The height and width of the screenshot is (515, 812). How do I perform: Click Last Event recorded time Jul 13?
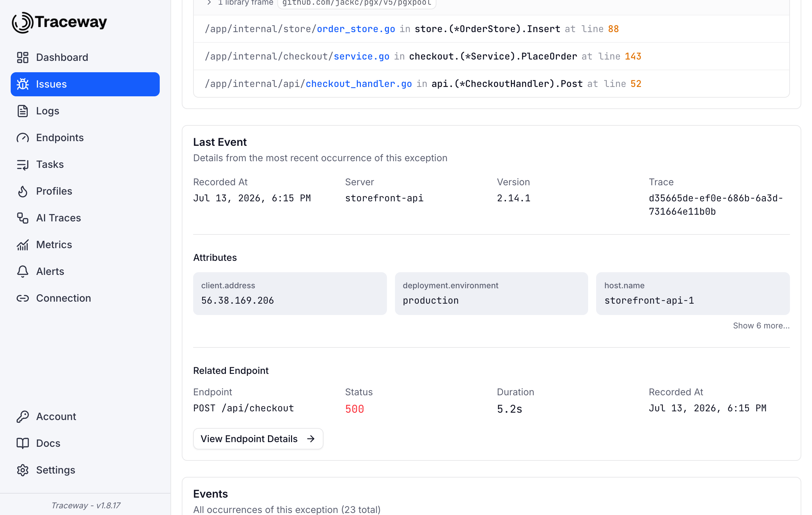[252, 198]
